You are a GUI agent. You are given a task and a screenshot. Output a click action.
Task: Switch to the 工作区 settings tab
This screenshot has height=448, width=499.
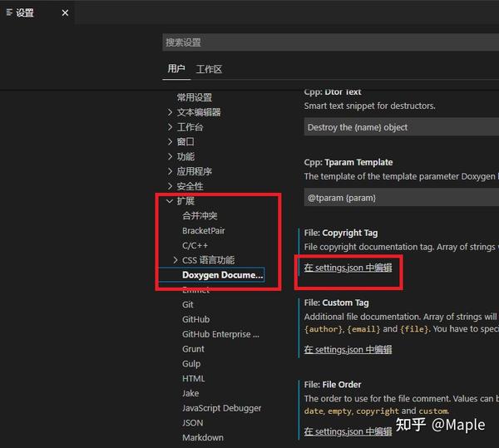pos(209,69)
